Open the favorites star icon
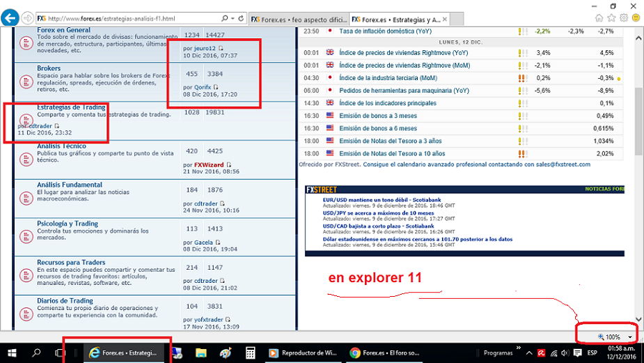644x363 pixels. coord(612,18)
